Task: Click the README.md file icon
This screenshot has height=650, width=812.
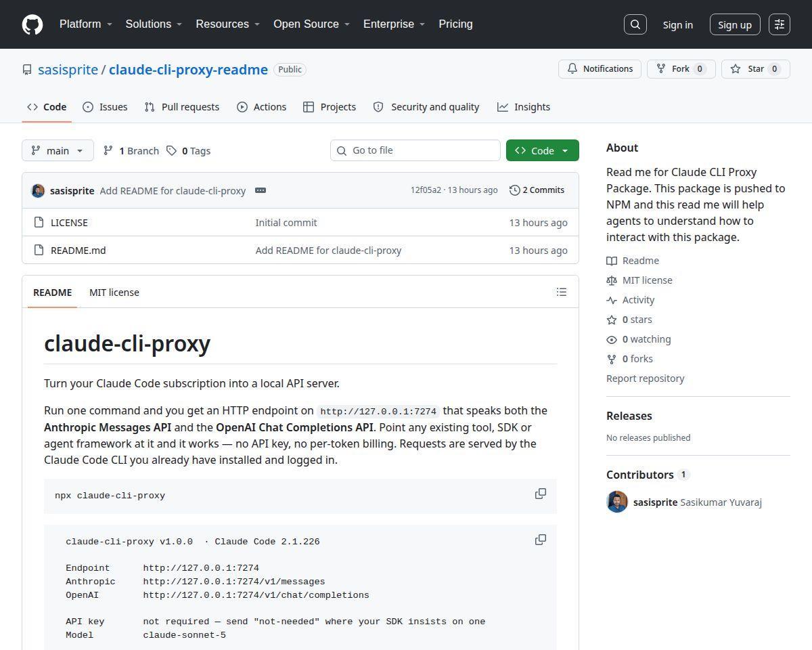Action: pos(39,250)
